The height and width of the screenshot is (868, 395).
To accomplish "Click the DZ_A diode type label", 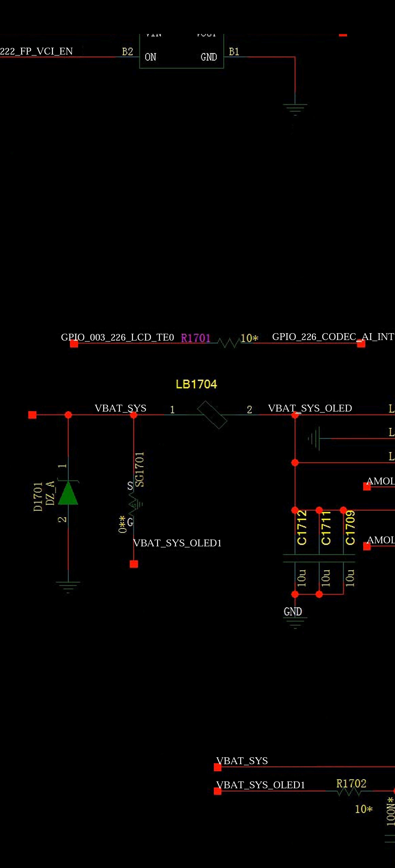I will 50,493.
